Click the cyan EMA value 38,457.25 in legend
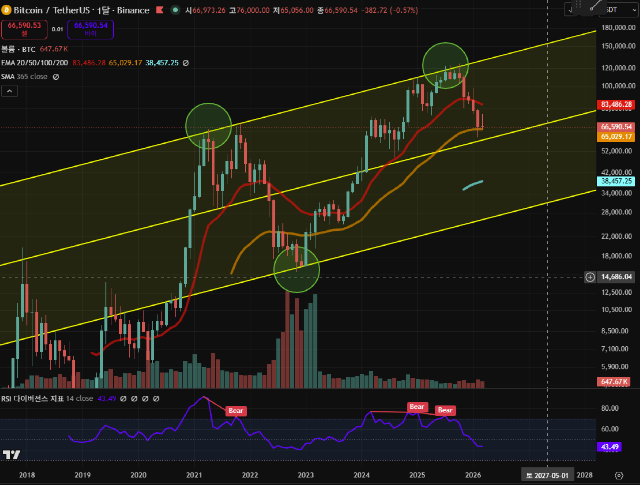Viewport: 640px width, 485px height. pyautogui.click(x=162, y=63)
